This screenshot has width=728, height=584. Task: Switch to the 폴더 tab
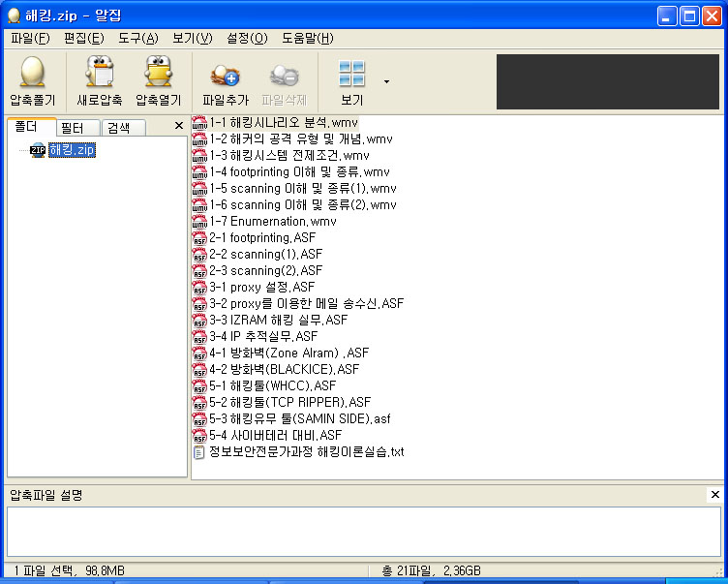(x=32, y=126)
